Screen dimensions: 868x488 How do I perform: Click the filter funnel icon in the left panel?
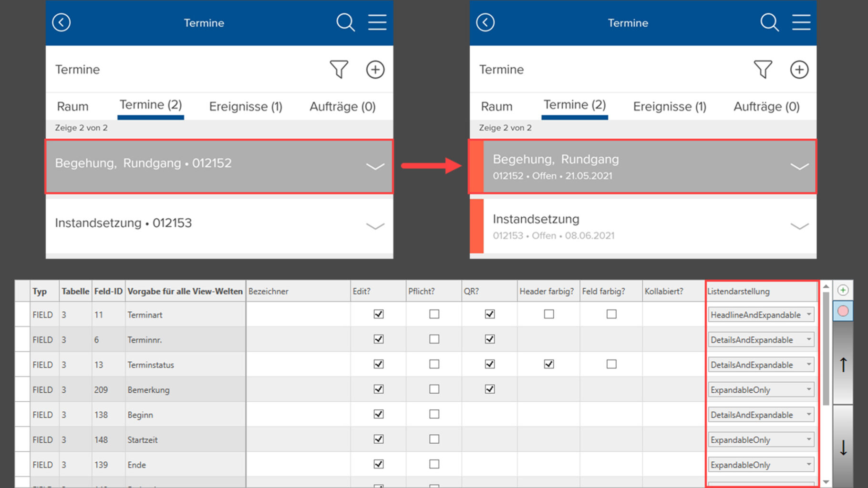339,70
